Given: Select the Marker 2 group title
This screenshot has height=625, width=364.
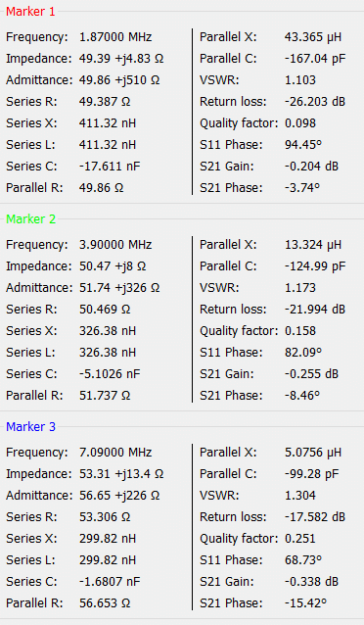Looking at the screenshot, I should (30, 219).
